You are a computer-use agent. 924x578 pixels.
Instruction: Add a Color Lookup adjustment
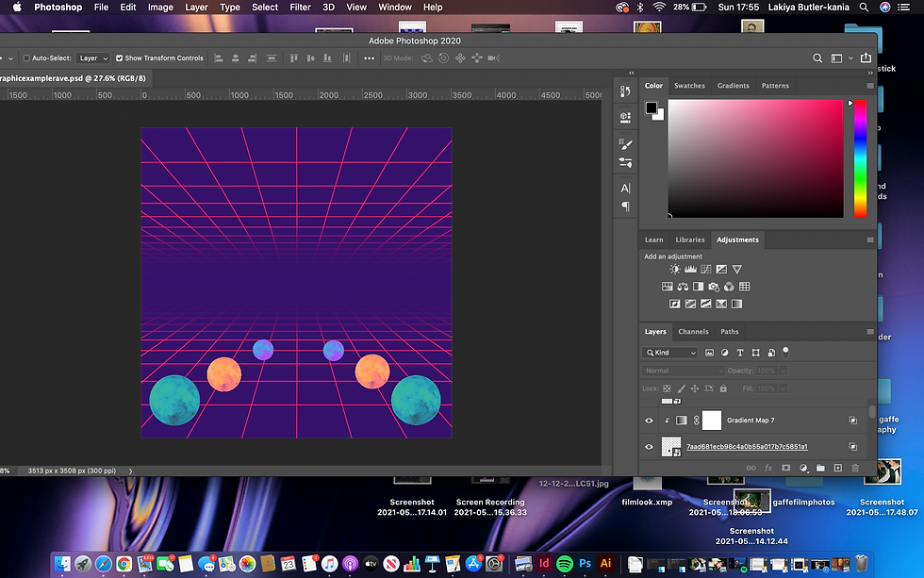pos(745,287)
